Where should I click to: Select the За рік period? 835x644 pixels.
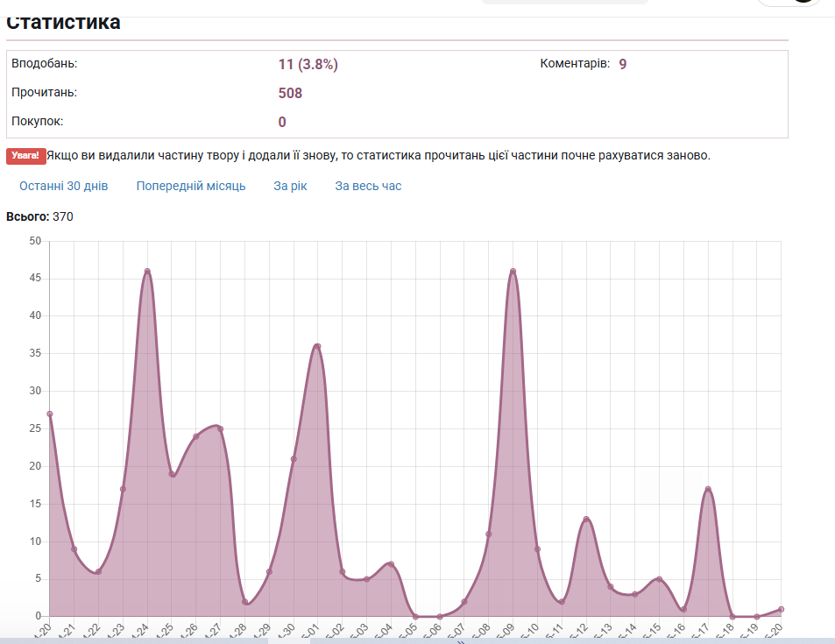coord(290,186)
